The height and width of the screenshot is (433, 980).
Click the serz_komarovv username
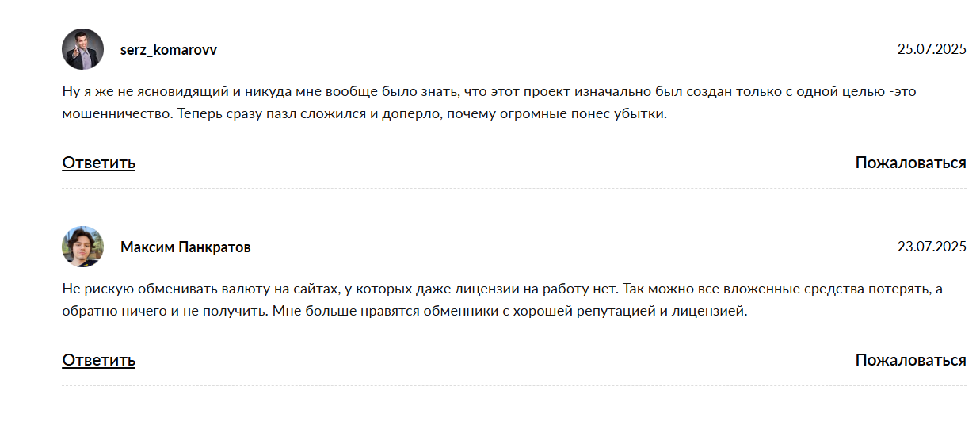click(x=169, y=50)
